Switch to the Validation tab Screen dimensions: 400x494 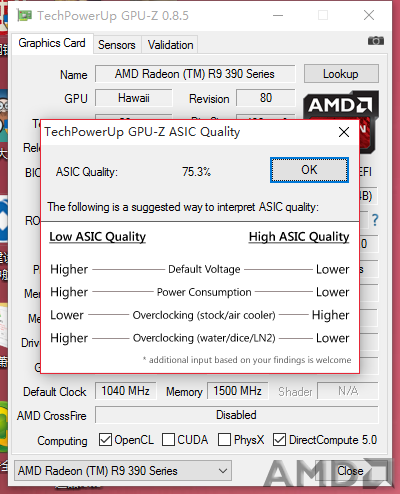pos(170,45)
